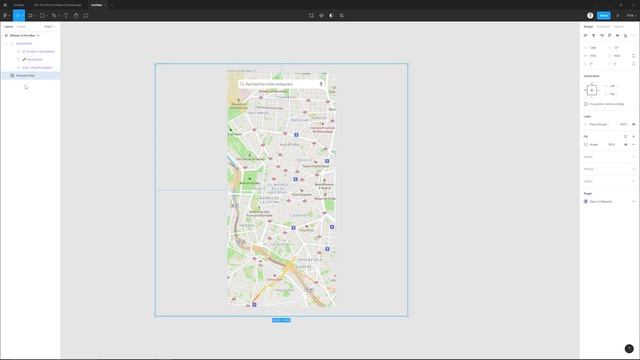Select the Comment tool
Viewport: 640px width, 360px height.
tap(86, 16)
